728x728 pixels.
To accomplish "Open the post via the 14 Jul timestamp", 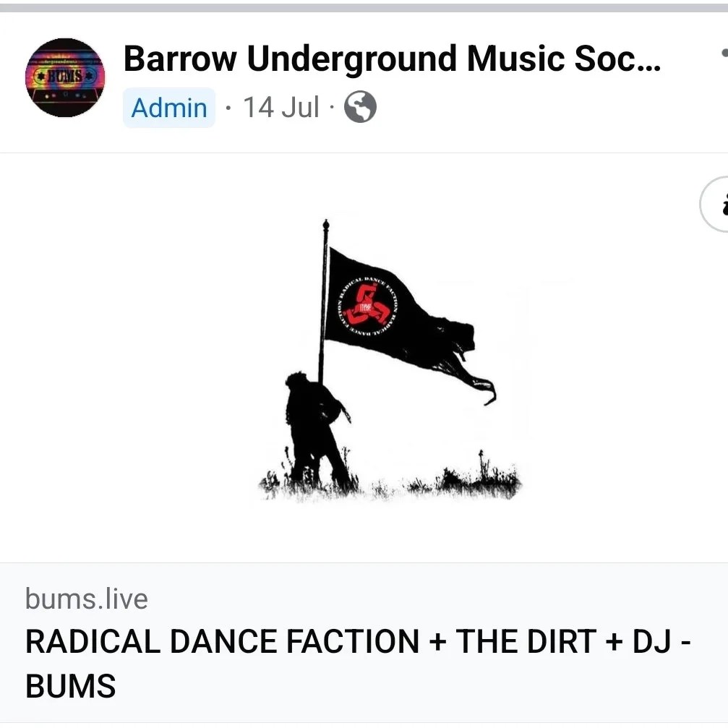I will (281, 108).
